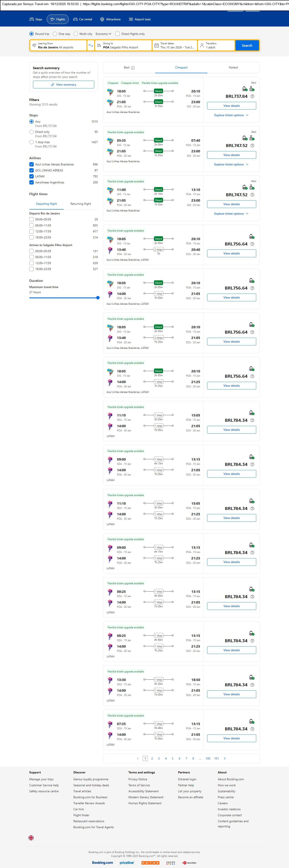This screenshot has height=868, width=289.
Task: Click the price help icon next to BRL737.84
Action: pos(252,96)
